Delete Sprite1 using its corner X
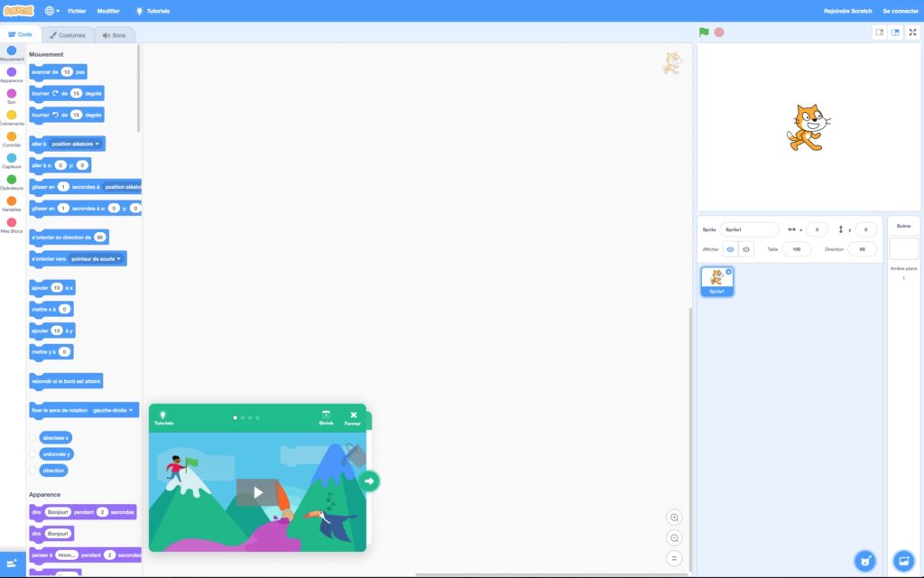 point(729,271)
